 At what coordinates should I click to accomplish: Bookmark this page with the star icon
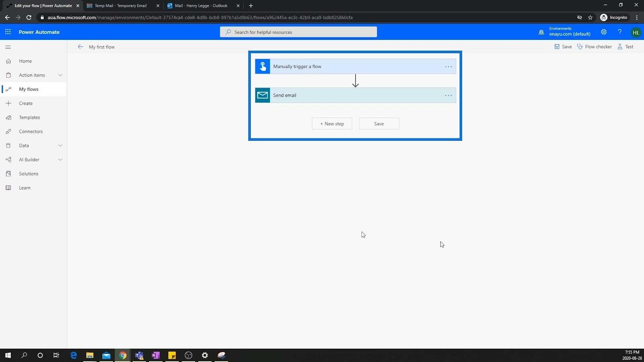[590, 17]
